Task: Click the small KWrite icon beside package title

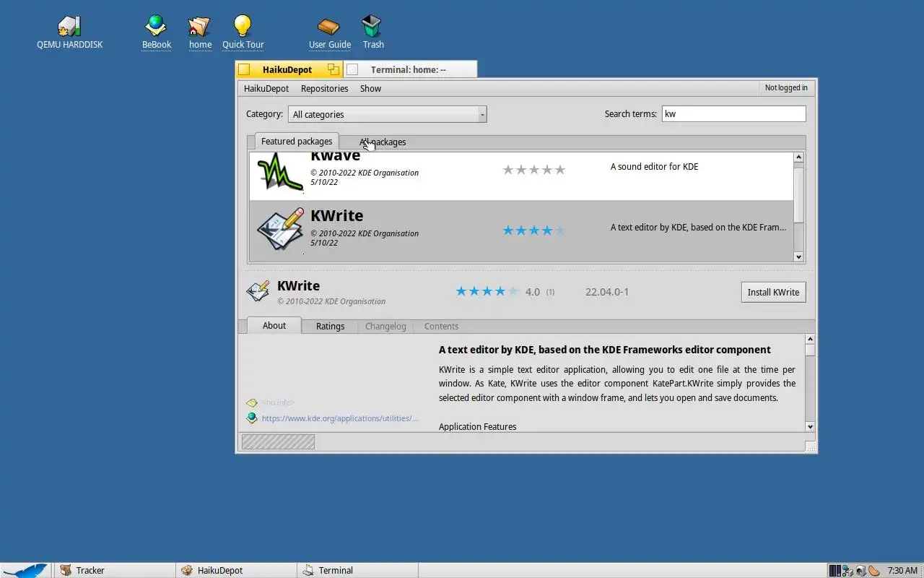Action: point(258,291)
